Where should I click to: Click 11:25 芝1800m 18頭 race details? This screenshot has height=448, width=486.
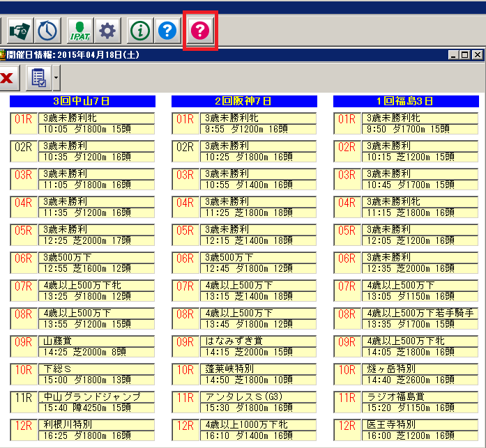258,213
